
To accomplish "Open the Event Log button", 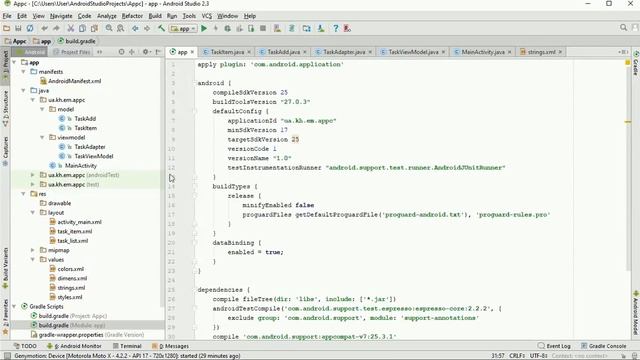I will [x=553, y=346].
